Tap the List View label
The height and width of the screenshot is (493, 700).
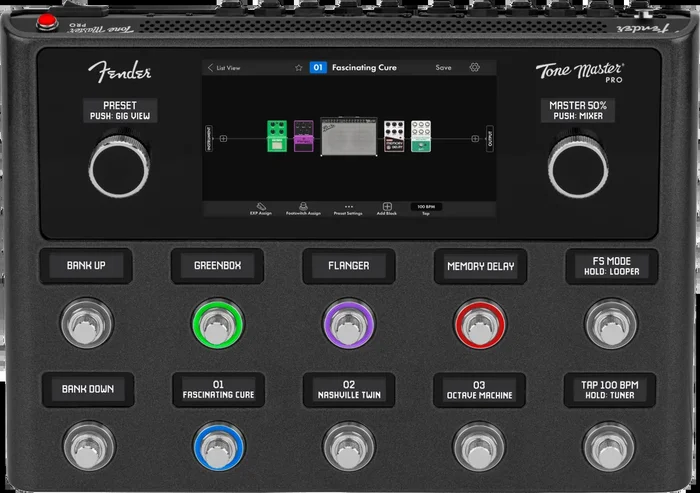(228, 68)
